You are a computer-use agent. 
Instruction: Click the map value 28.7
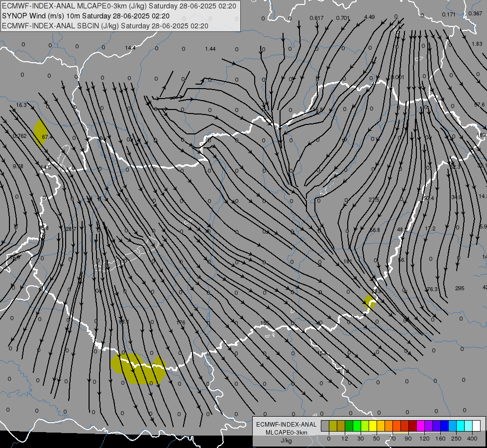pos(71,229)
